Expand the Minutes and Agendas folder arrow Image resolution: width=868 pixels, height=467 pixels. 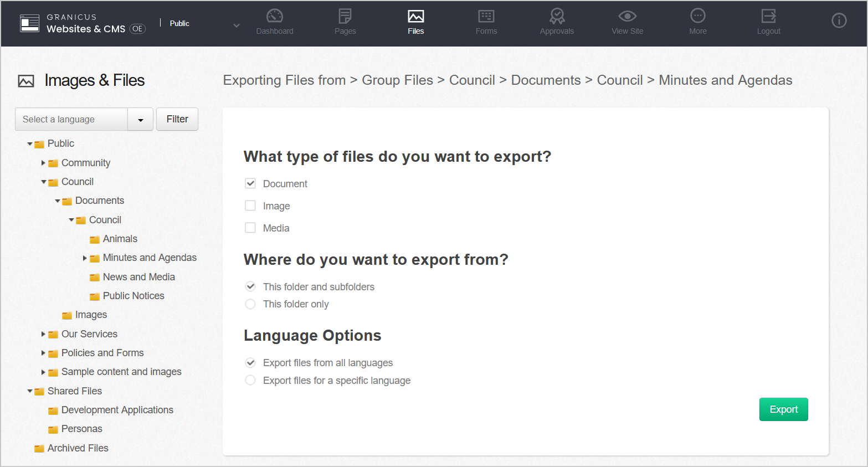pyautogui.click(x=85, y=258)
